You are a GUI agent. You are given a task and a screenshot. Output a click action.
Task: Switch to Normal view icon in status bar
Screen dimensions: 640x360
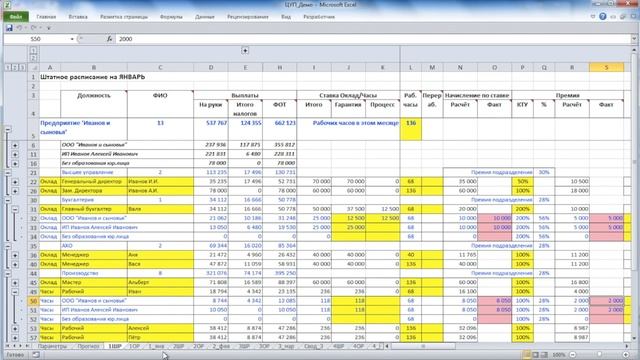(x=527, y=355)
